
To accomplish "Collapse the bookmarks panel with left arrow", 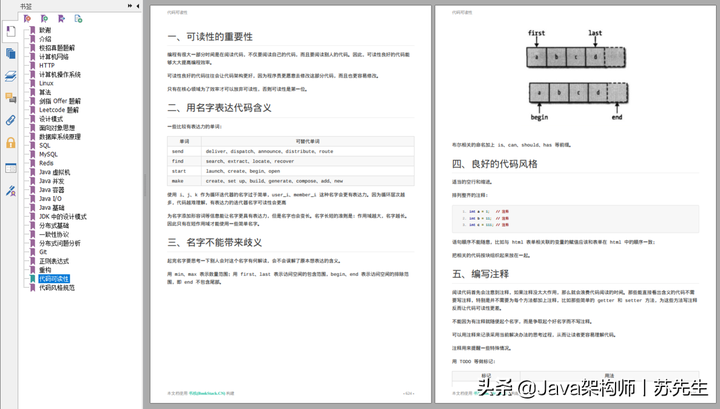I will pyautogui.click(x=138, y=6).
